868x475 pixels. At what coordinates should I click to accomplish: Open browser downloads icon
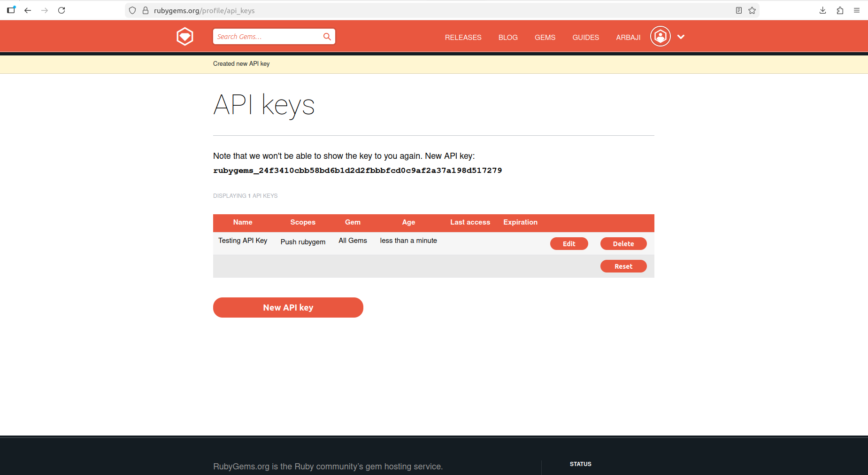pos(822,10)
